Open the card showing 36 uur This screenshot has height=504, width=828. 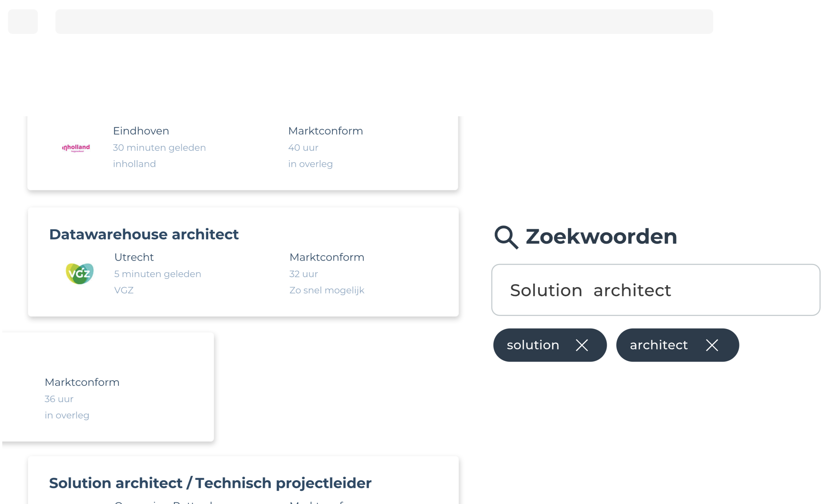(108, 387)
